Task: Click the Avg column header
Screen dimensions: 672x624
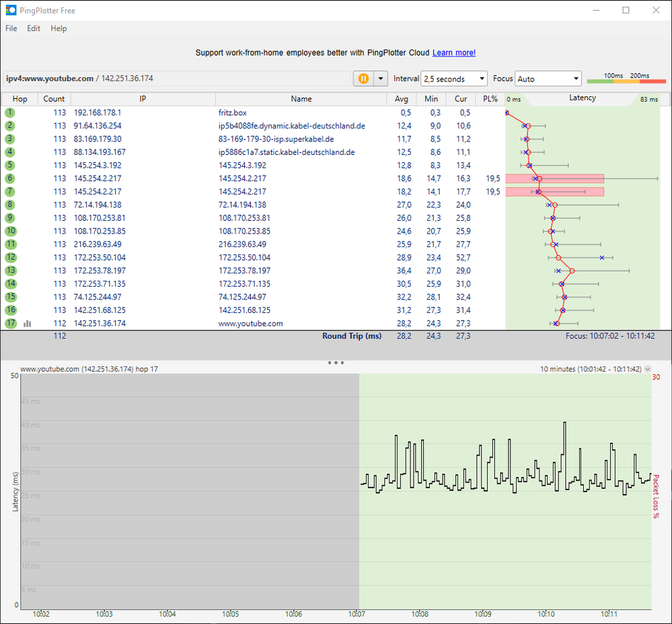Action: tap(402, 99)
